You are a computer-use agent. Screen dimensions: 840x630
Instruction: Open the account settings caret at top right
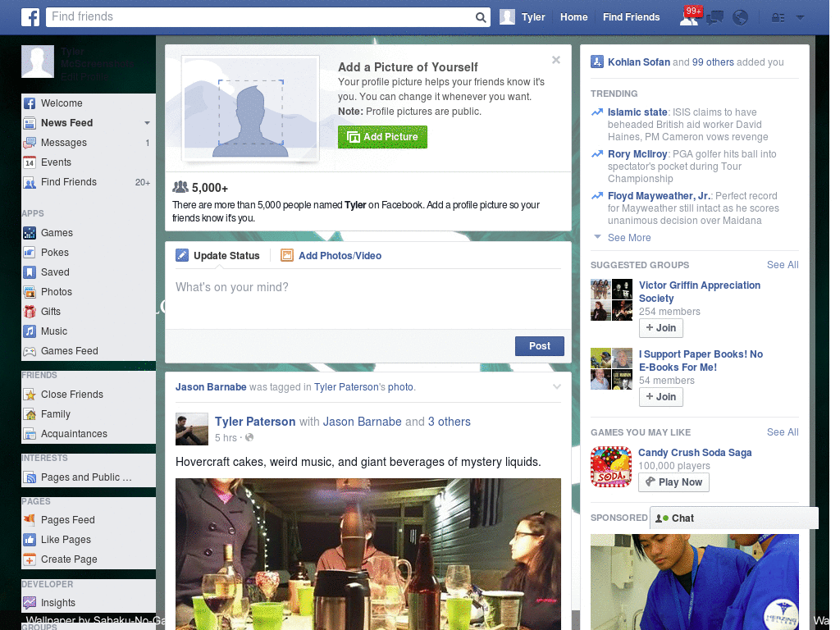tap(799, 16)
